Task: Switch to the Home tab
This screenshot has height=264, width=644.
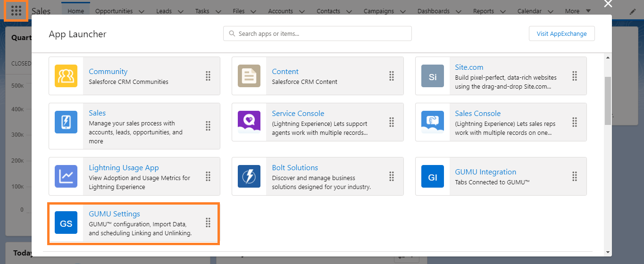Action: (76, 11)
